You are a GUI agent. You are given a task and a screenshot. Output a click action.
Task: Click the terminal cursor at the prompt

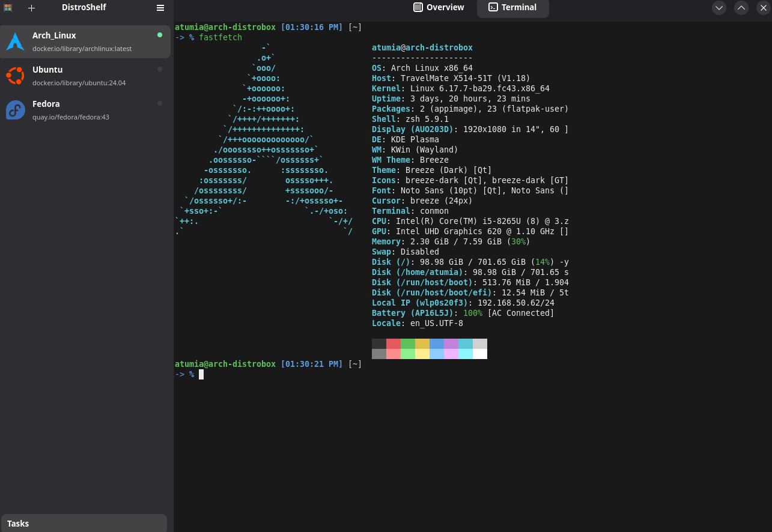point(201,374)
